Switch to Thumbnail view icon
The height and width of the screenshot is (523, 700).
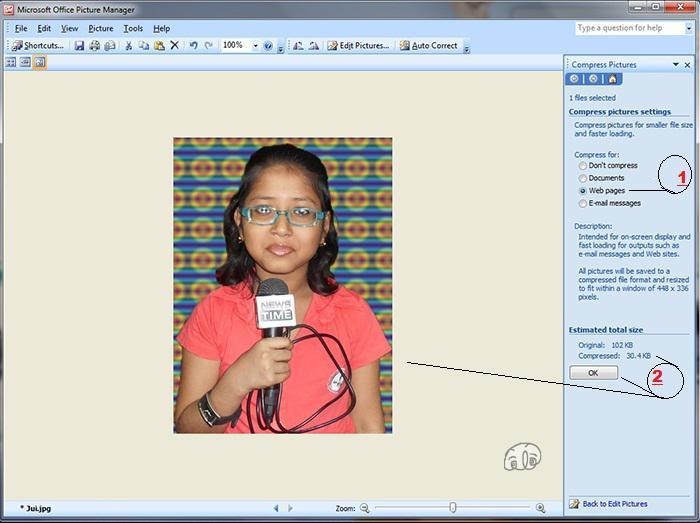click(x=11, y=62)
